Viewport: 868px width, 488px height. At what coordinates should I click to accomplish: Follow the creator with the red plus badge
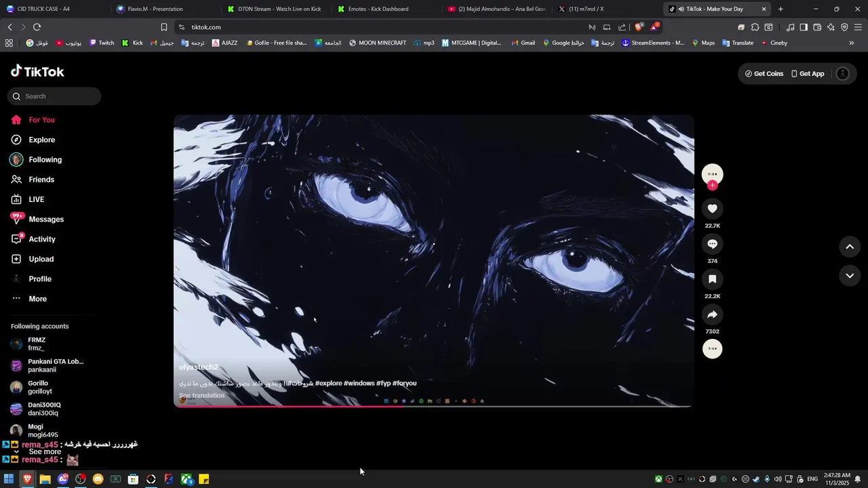[712, 186]
